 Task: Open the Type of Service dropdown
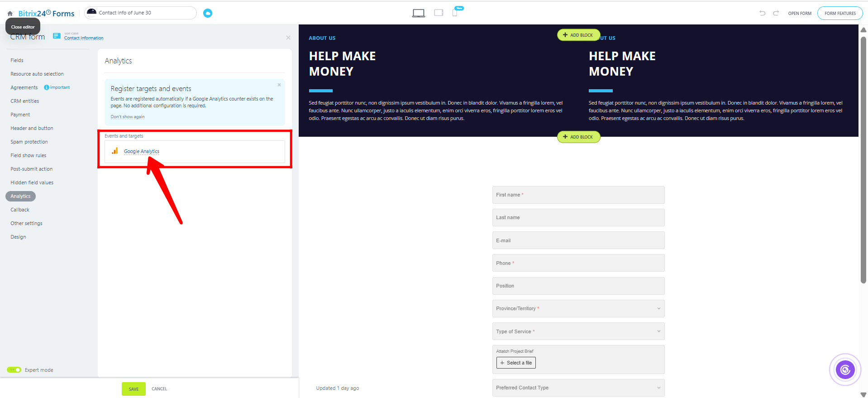[x=578, y=331]
